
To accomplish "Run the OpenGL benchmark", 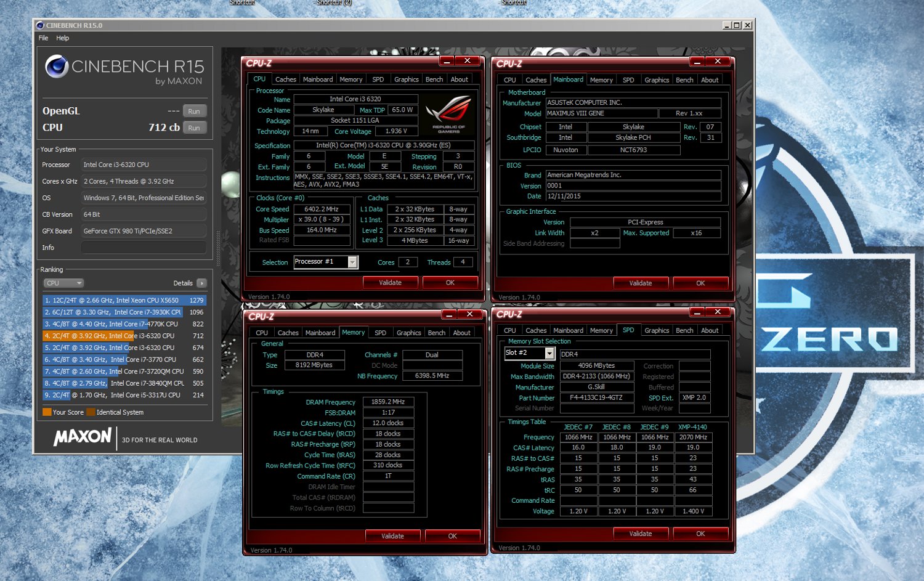I will (194, 112).
